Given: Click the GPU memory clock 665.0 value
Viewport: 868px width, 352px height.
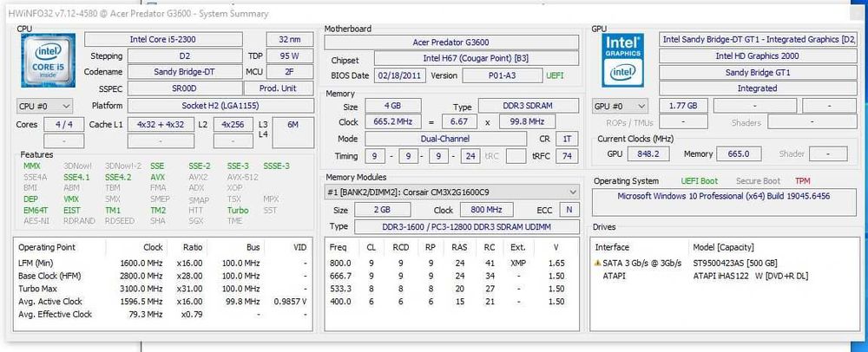Looking at the screenshot, I should tap(739, 153).
